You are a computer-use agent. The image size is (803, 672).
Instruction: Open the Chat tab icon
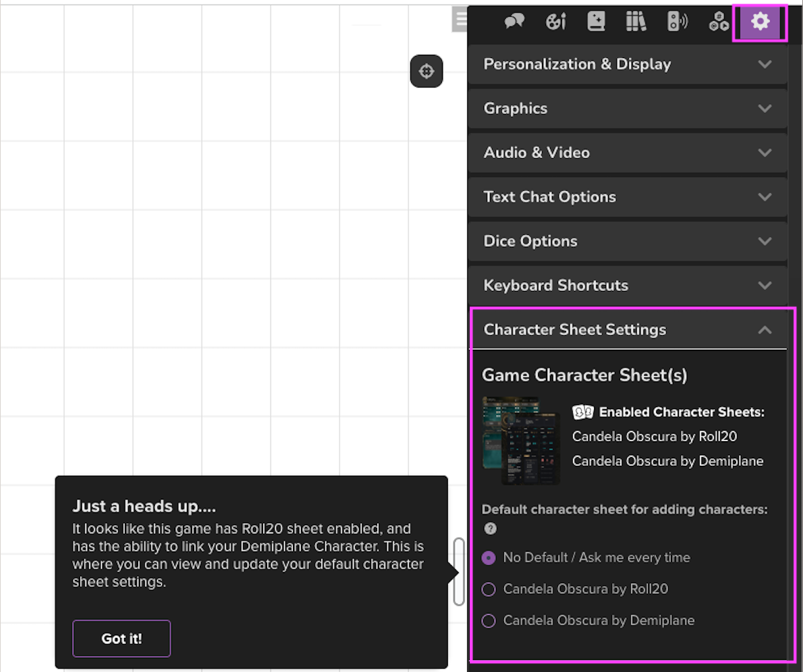514,22
